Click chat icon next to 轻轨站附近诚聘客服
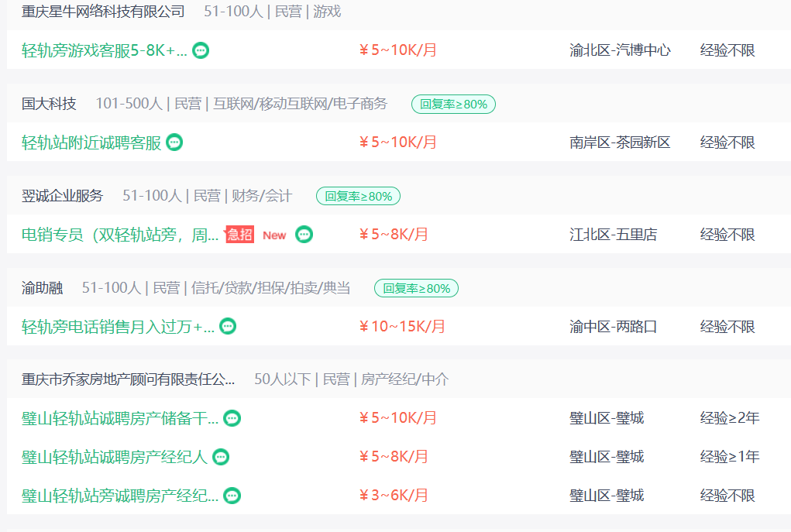791x532 pixels. (x=174, y=142)
